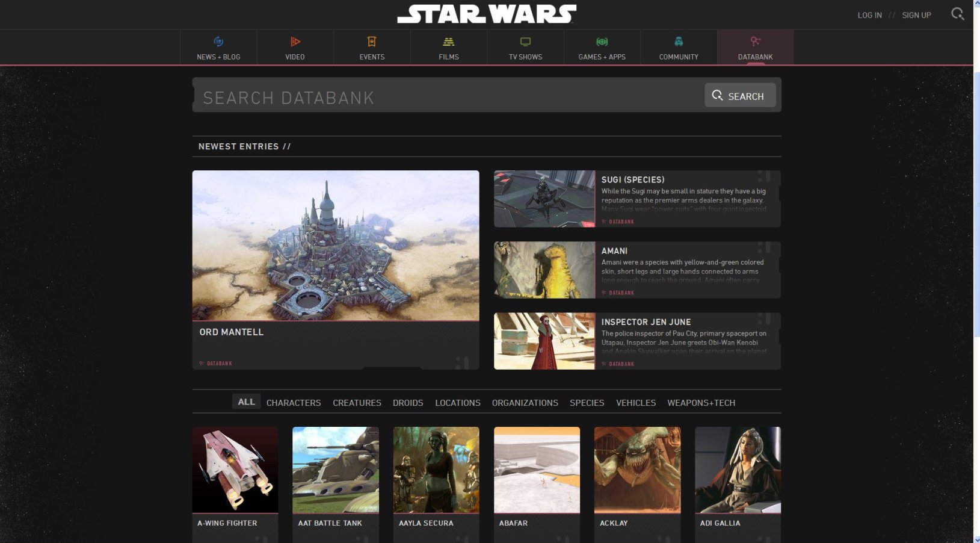Select the ALL filter tab
980x543 pixels.
click(x=246, y=402)
